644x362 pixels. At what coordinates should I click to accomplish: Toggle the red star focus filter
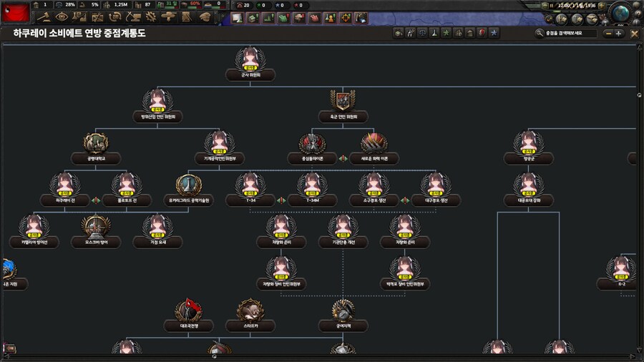[482, 33]
